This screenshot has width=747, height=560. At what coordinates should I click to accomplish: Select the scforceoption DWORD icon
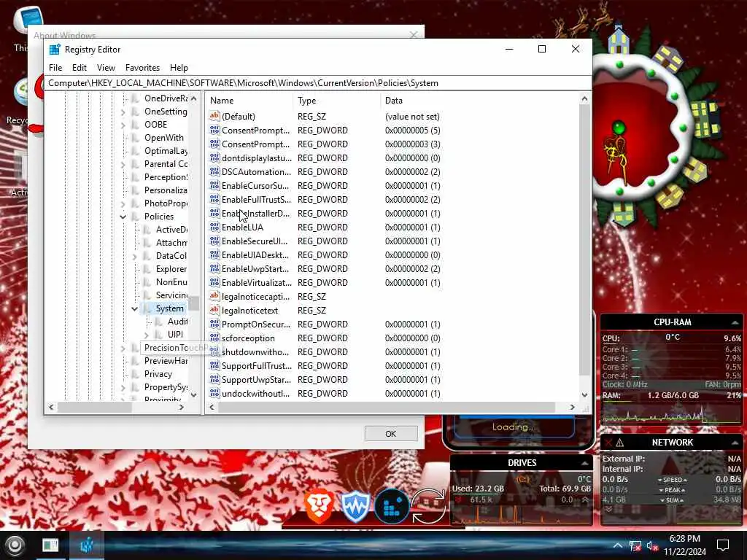214,338
